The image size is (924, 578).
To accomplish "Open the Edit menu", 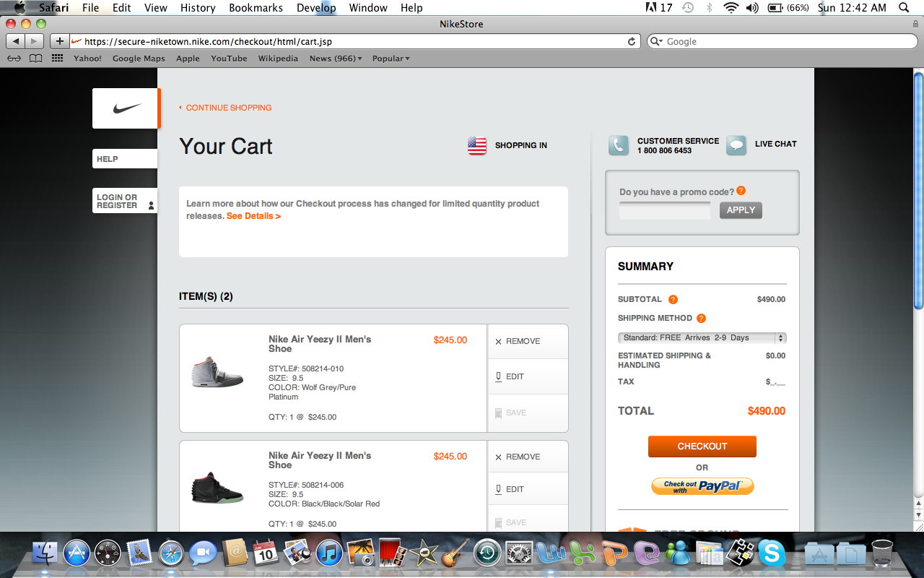I will tap(121, 8).
